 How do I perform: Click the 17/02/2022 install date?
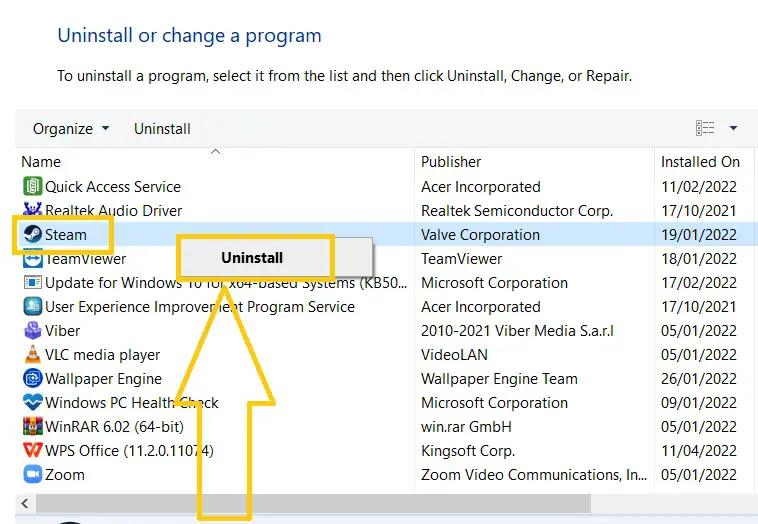point(699,283)
